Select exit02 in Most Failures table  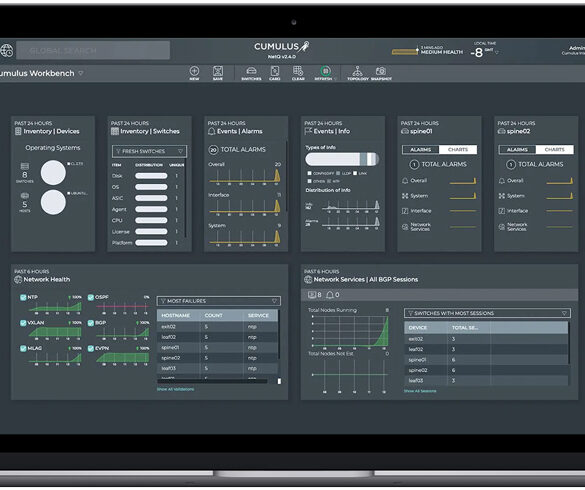point(217,327)
